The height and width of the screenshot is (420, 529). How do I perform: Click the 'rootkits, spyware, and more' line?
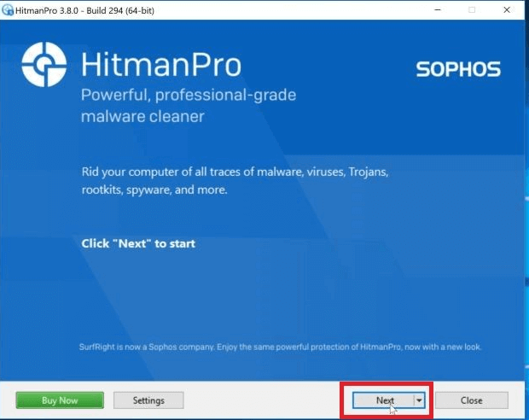coord(154,190)
